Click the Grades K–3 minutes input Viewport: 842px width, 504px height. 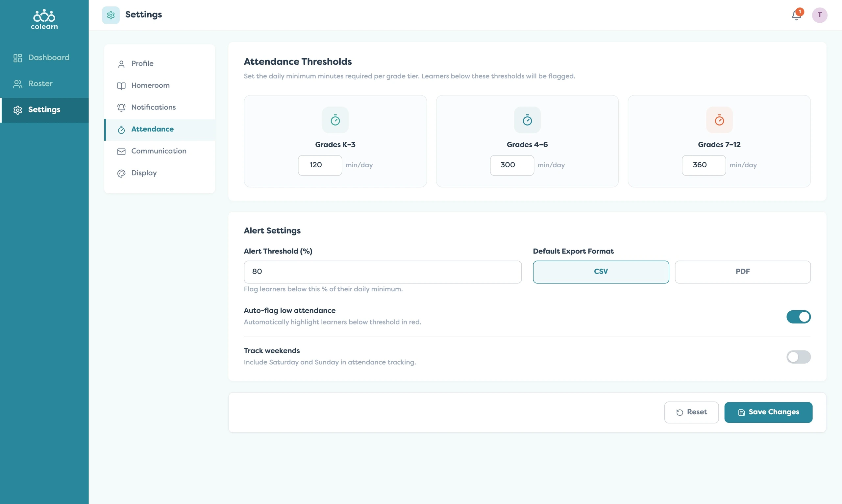(320, 165)
